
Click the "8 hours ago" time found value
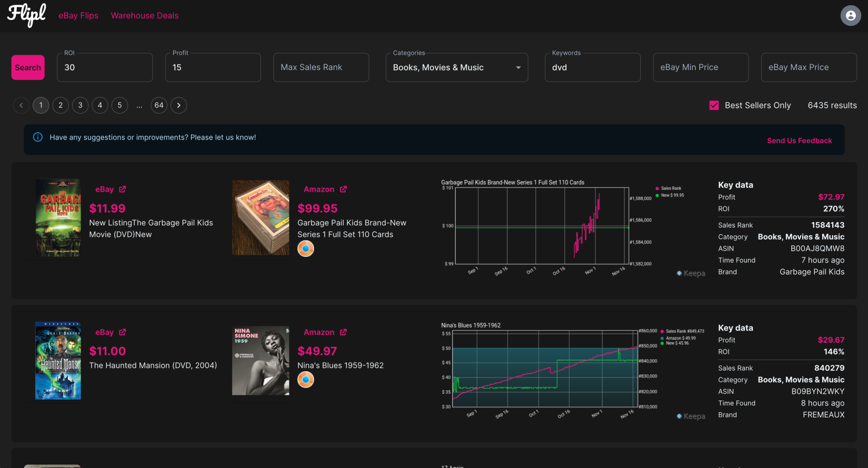pos(823,403)
